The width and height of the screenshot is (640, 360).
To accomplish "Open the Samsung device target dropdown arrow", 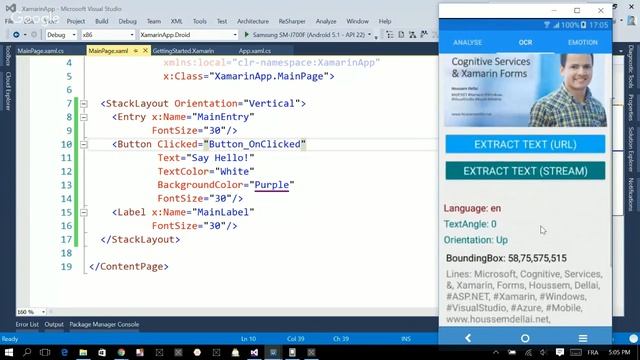I will tap(369, 35).
